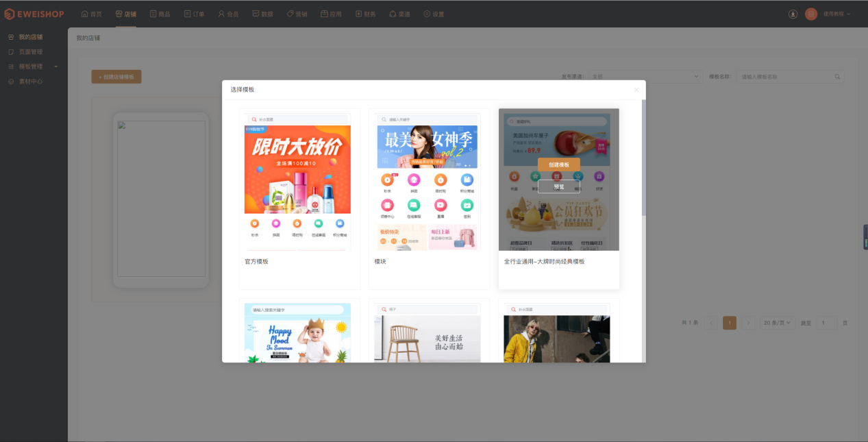The width and height of the screenshot is (868, 442).
Task: Click the 跳至 page number input
Action: coord(826,323)
